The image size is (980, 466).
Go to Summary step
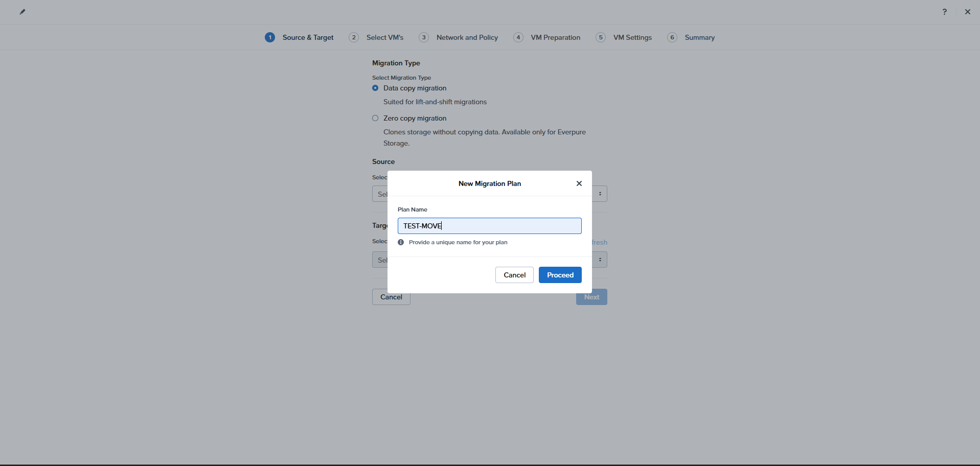point(700,37)
